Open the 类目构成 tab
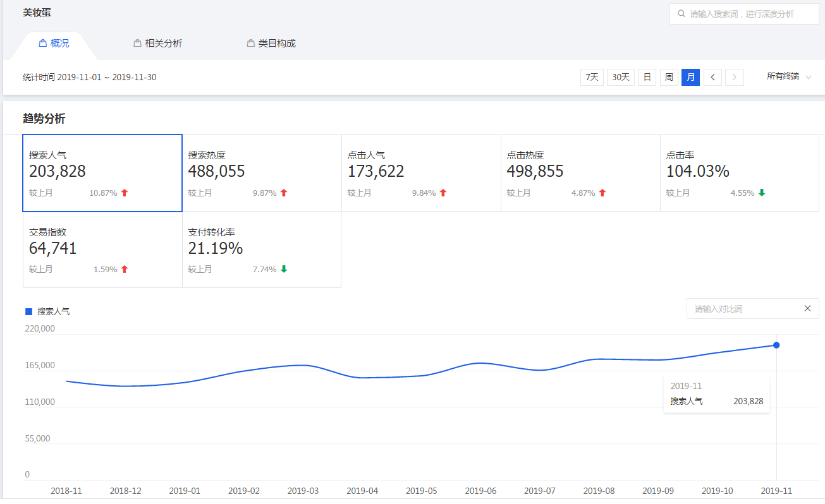 (x=271, y=44)
